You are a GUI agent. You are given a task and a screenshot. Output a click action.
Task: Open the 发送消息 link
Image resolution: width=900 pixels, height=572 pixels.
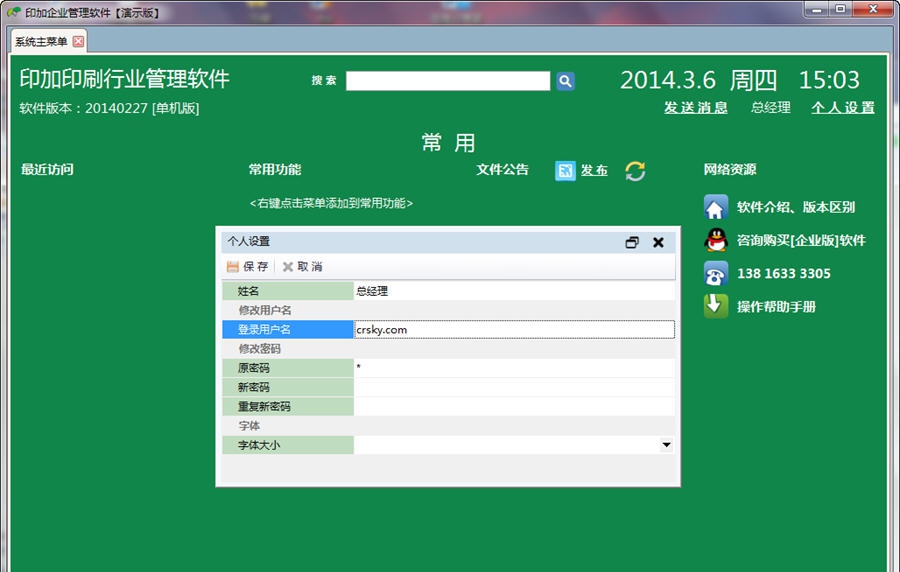pos(695,108)
